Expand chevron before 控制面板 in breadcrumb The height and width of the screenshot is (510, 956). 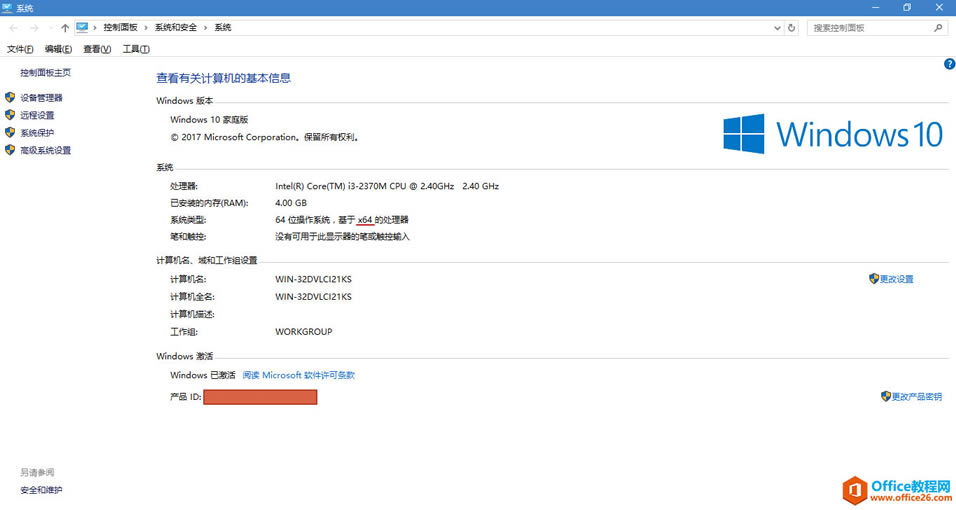pos(95,28)
